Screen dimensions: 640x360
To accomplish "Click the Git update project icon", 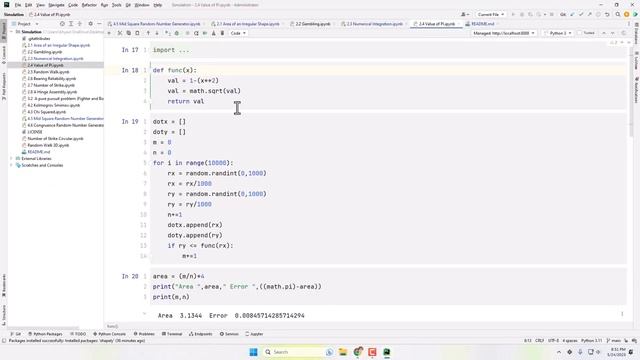I will pos(572,14).
